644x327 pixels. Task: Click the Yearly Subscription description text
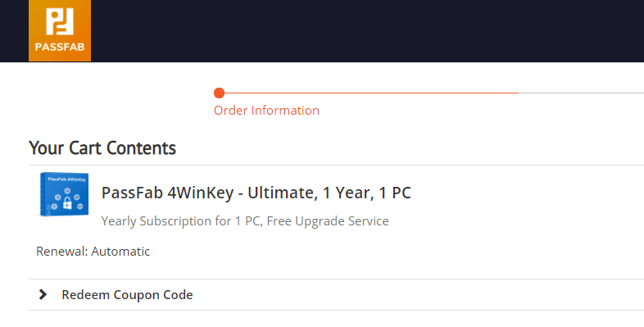[245, 221]
